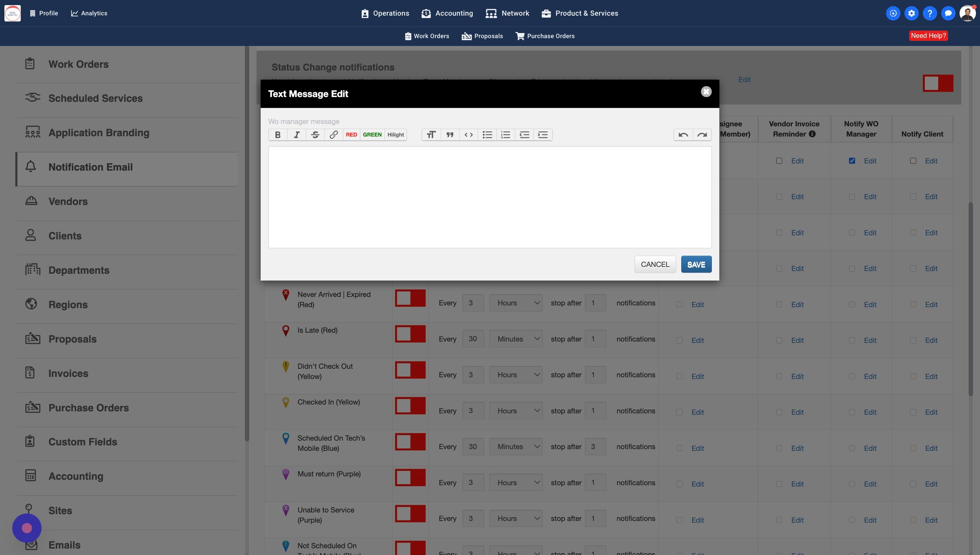Click the strikethrough formatting icon
This screenshot has height=555, width=980.
[315, 134]
